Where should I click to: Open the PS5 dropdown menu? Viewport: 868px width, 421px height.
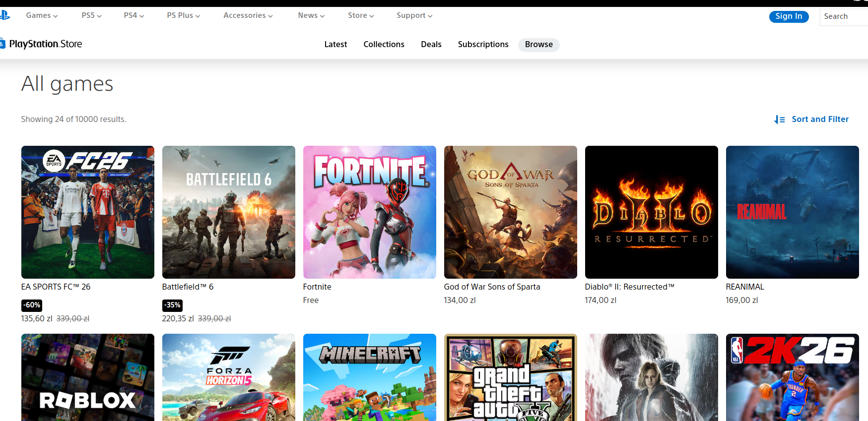click(x=91, y=16)
